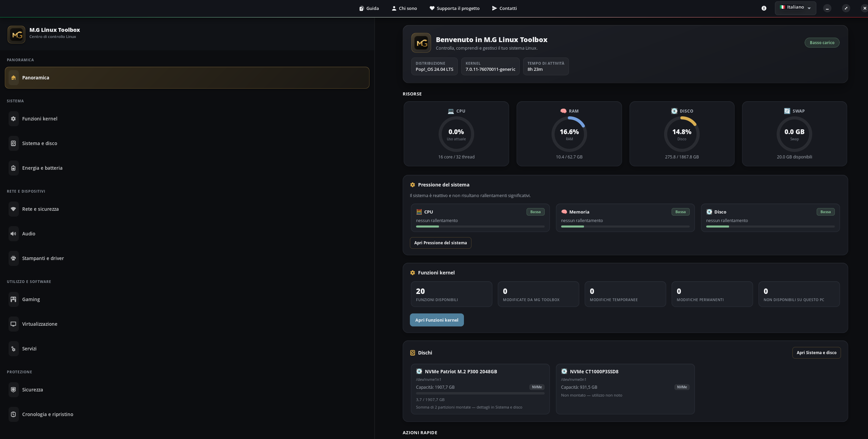
Task: Click the gear icon beside Funzioni kernel heading
Action: tap(413, 273)
